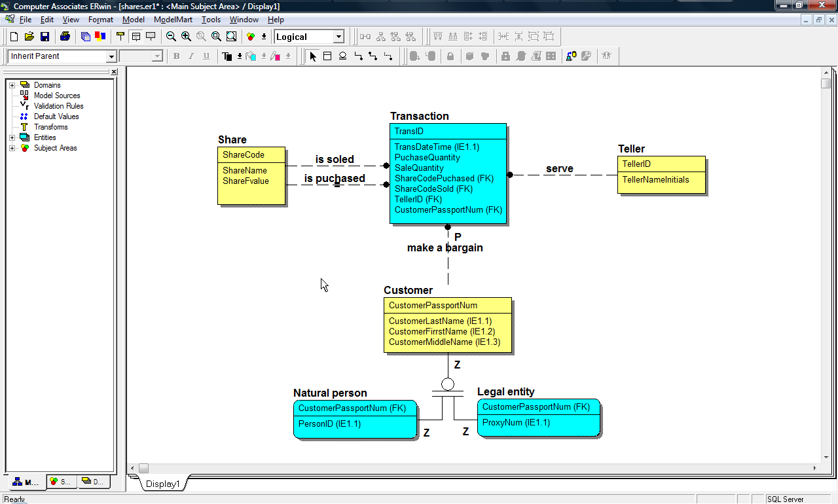Open the ModelMart menu
838x504 pixels.
point(173,20)
